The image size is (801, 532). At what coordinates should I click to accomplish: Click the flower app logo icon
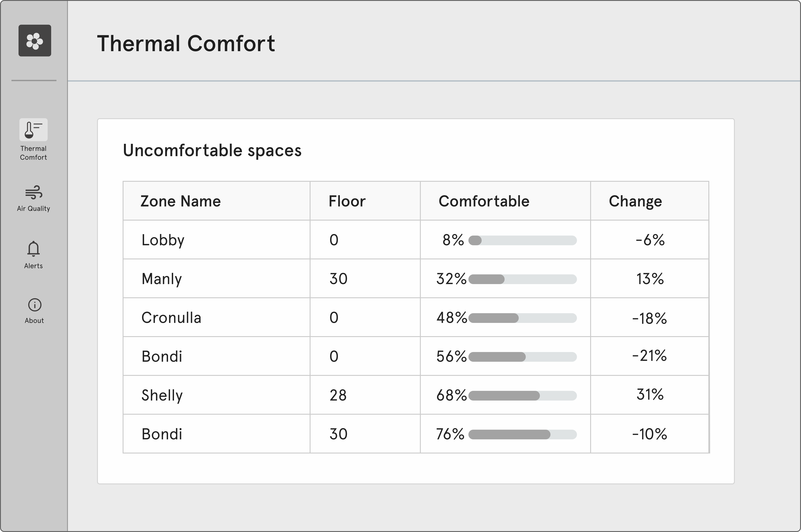35,41
